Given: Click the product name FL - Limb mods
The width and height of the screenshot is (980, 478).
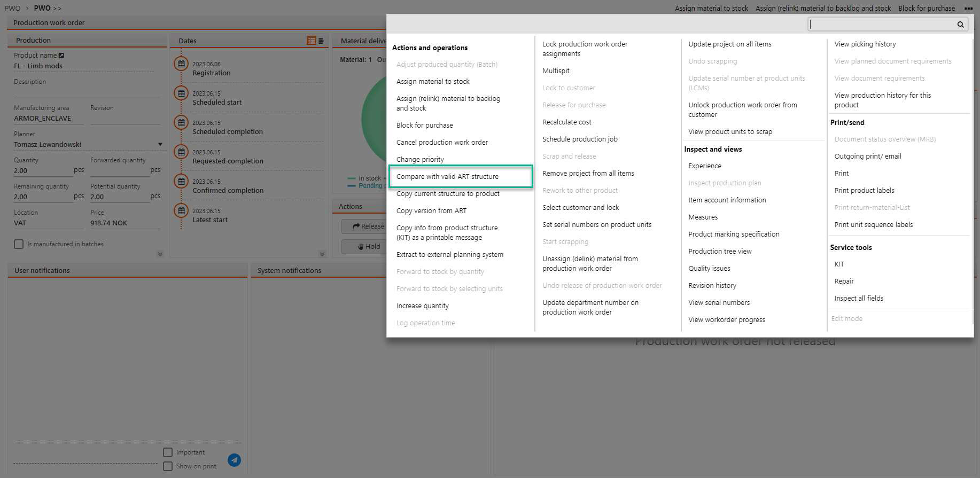Looking at the screenshot, I should tap(38, 66).
